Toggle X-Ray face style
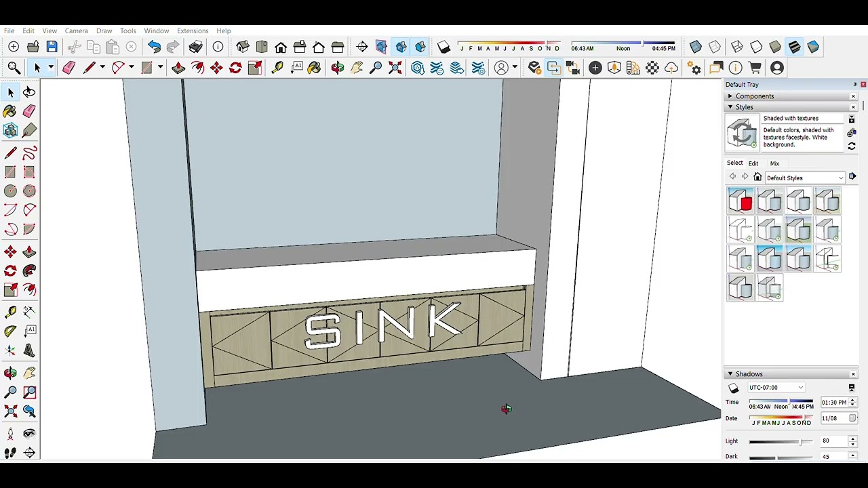Screen dimensions: 868x488 click(x=695, y=47)
